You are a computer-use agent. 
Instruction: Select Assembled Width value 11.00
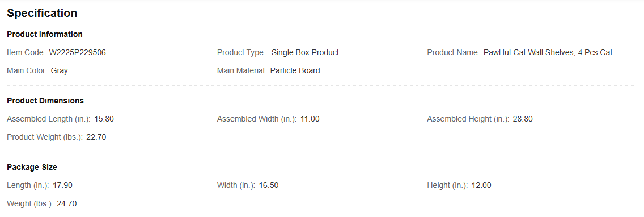click(x=310, y=119)
